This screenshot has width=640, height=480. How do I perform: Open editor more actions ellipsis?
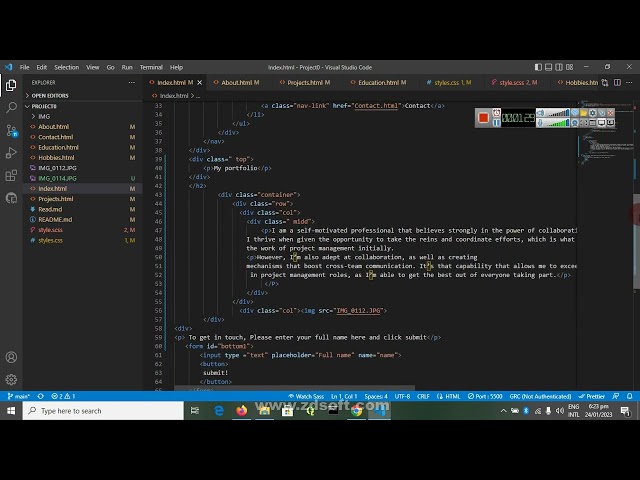[x=629, y=82]
